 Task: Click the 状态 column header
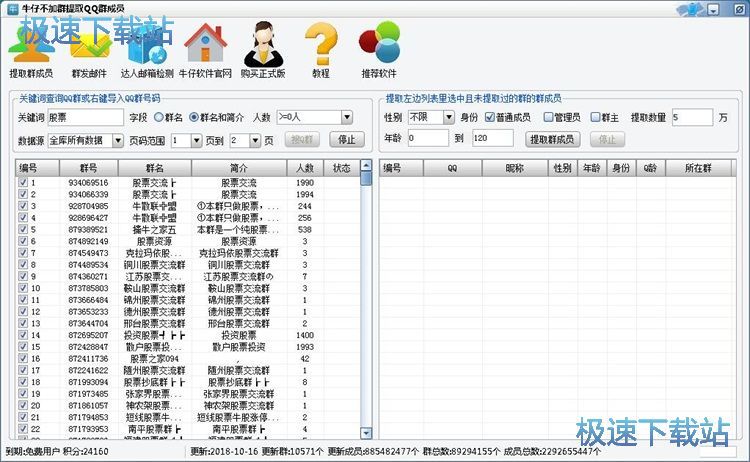[x=342, y=168]
